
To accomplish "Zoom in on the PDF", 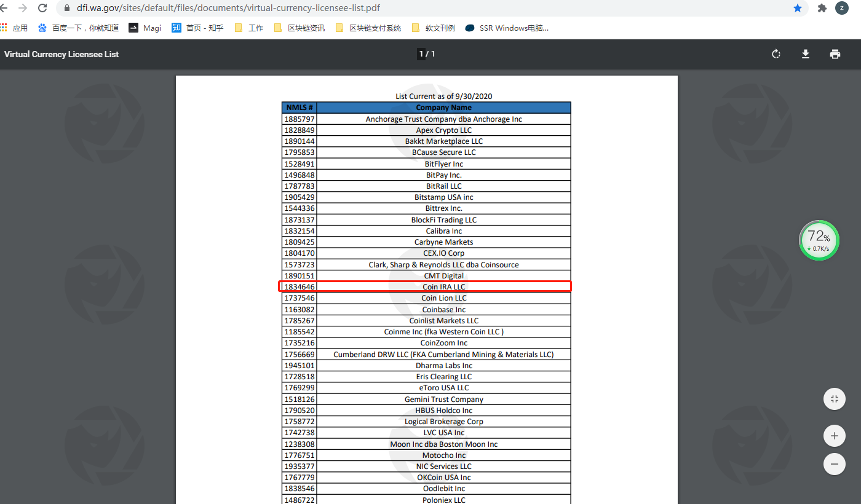I will point(834,436).
